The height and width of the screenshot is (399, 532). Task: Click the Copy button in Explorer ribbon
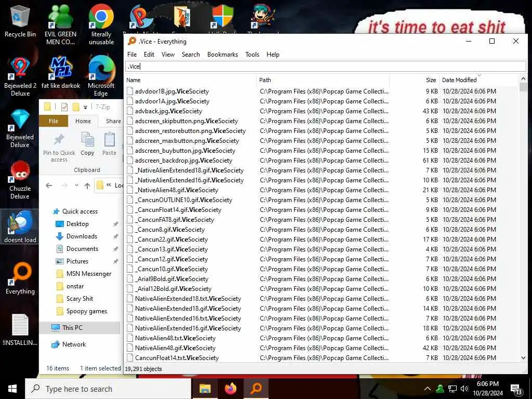(87, 144)
